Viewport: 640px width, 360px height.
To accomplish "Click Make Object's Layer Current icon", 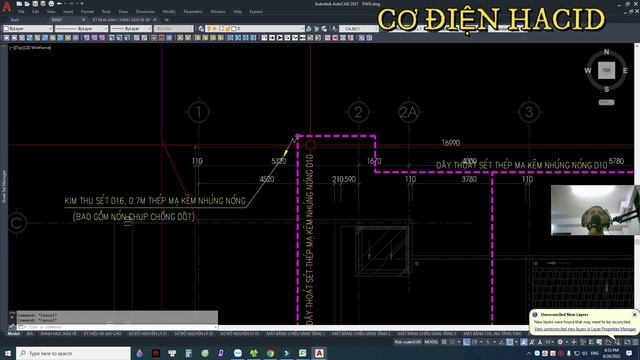I will pyautogui.click(x=309, y=29).
